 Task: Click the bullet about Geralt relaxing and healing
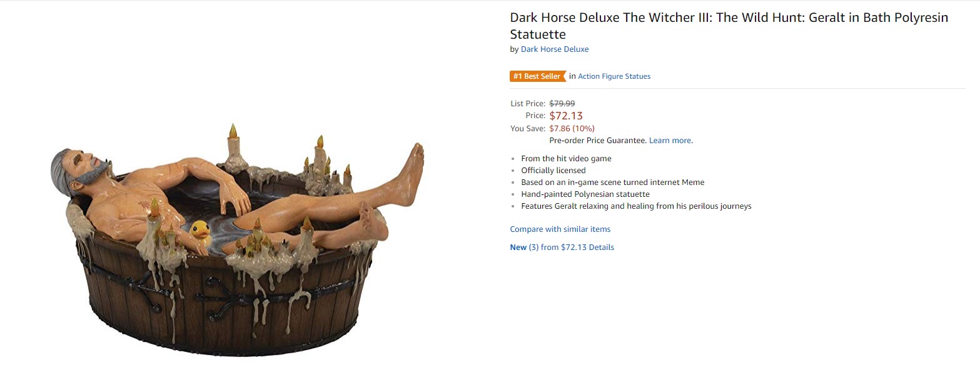pos(636,206)
